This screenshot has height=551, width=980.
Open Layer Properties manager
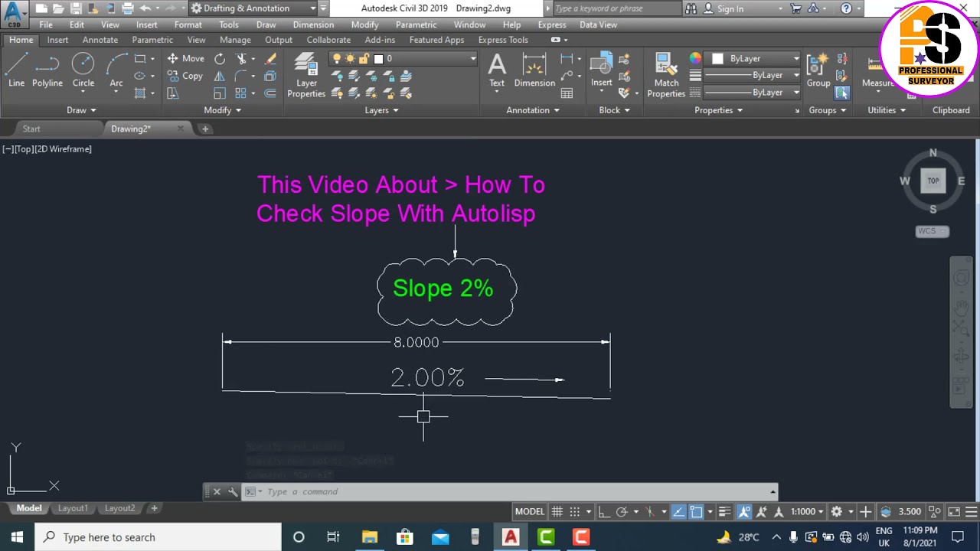point(306,75)
